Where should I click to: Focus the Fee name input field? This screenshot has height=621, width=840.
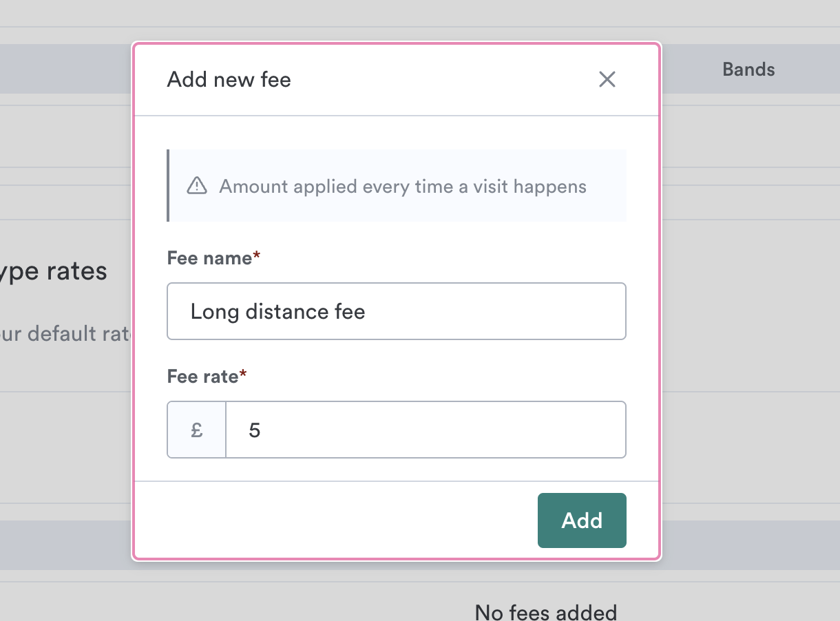pos(396,311)
